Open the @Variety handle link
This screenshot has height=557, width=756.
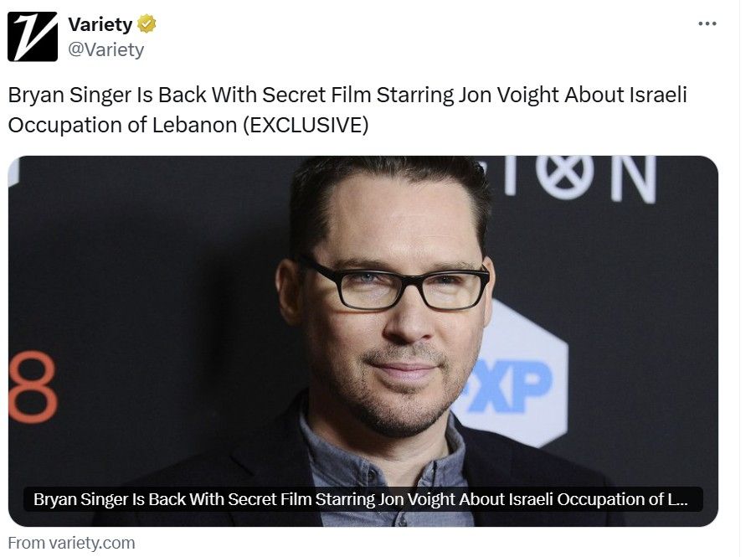tap(105, 49)
